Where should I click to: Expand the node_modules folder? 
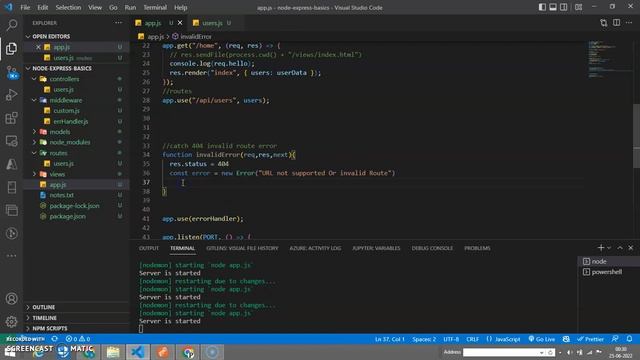click(34, 142)
